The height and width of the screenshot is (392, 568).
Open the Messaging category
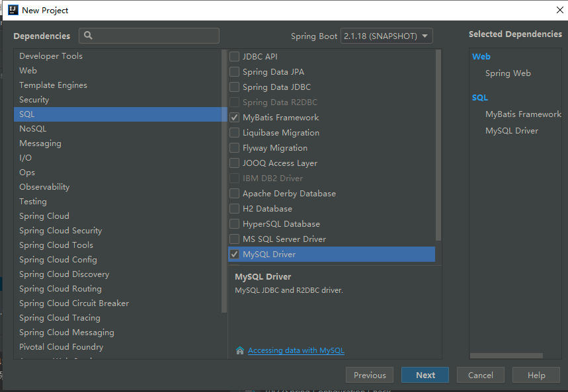[x=118, y=143]
